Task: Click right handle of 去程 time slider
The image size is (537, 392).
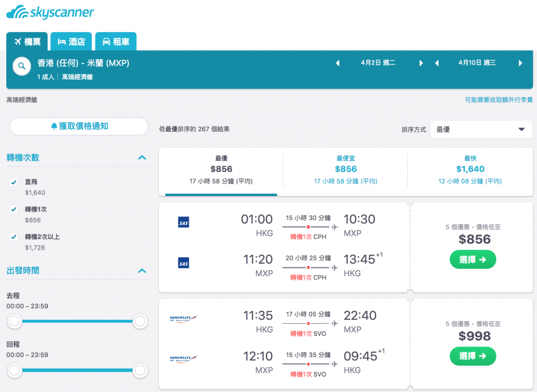Action: tap(139, 321)
